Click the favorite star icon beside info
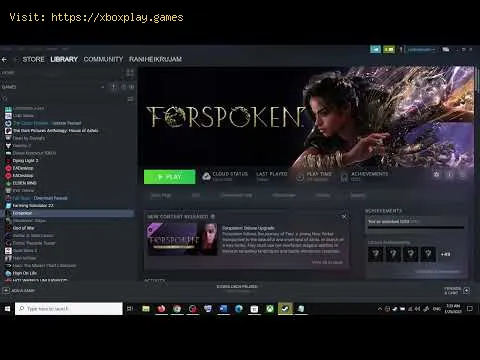Viewport: 480px width, 360px height. coord(463,175)
